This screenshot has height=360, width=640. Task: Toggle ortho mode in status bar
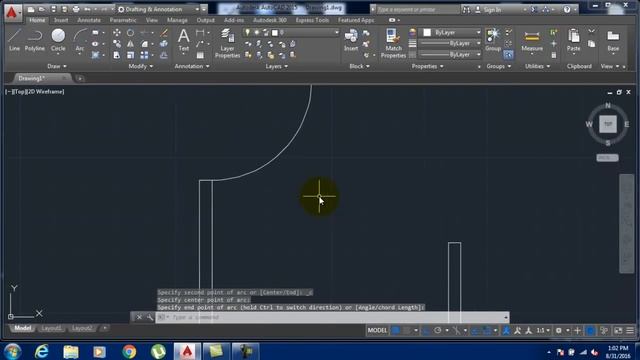426,330
